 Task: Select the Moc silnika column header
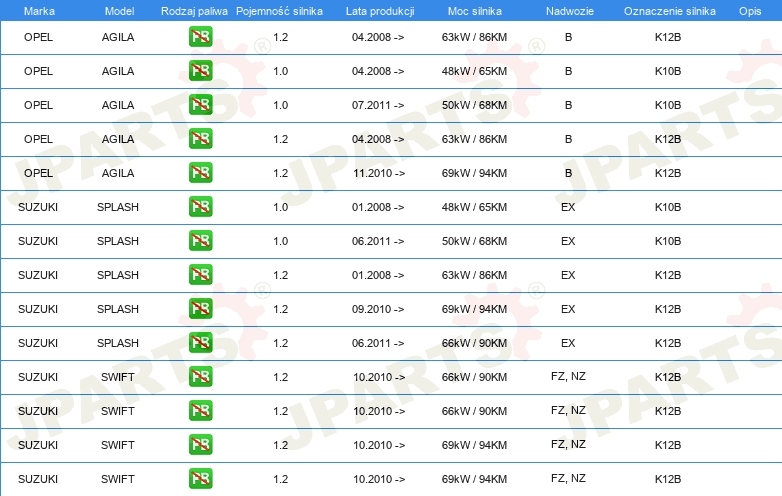[x=474, y=11]
